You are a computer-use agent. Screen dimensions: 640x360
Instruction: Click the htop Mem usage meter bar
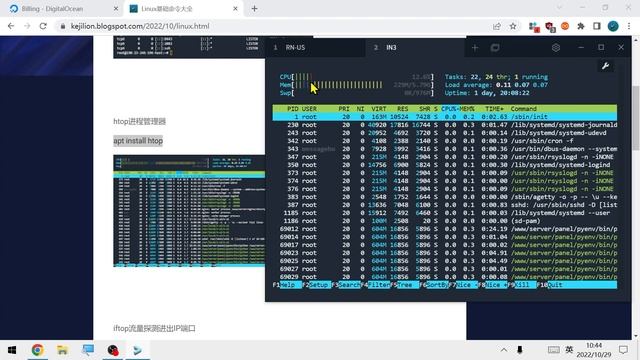(356, 85)
